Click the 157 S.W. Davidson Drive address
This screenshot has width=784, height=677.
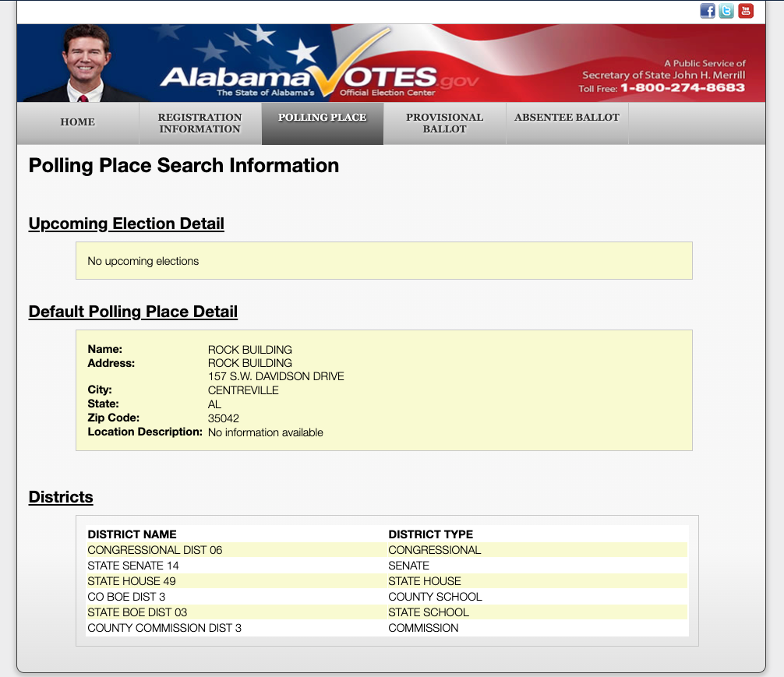tap(276, 376)
